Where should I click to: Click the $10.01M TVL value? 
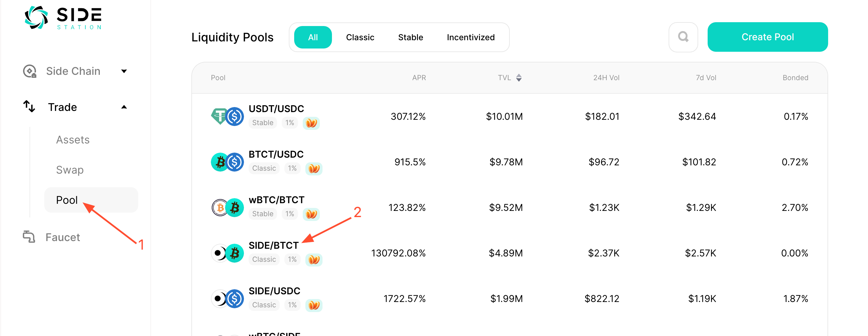pos(504,116)
